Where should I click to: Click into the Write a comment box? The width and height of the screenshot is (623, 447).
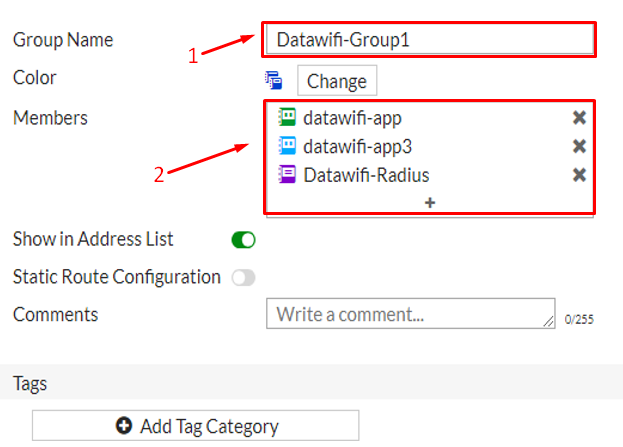(410, 313)
